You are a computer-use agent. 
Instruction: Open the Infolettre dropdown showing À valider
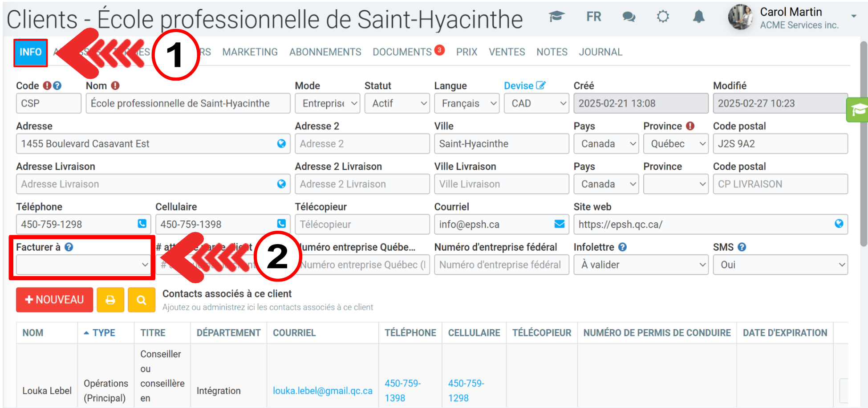641,265
